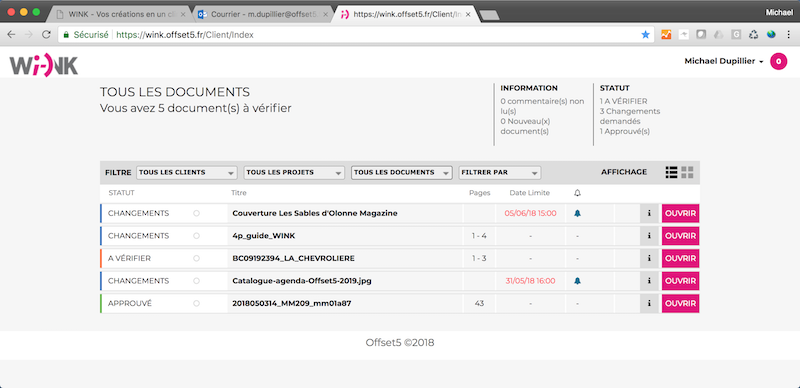Open the TOUS LES CLIENTS dropdown
This screenshot has width=800, height=388.
tap(187, 173)
